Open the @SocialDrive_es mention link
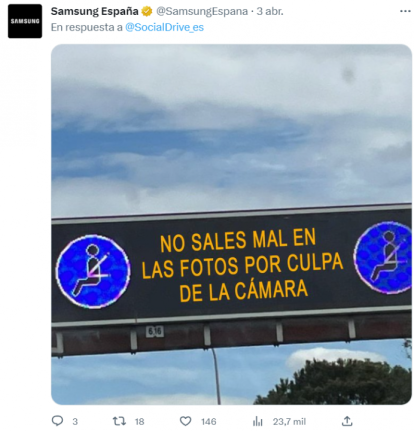Screen dimensions: 414x431 164,27
